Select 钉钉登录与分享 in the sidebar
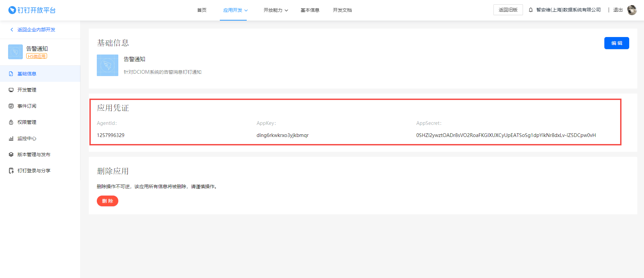The width and height of the screenshot is (644, 278). click(40, 171)
